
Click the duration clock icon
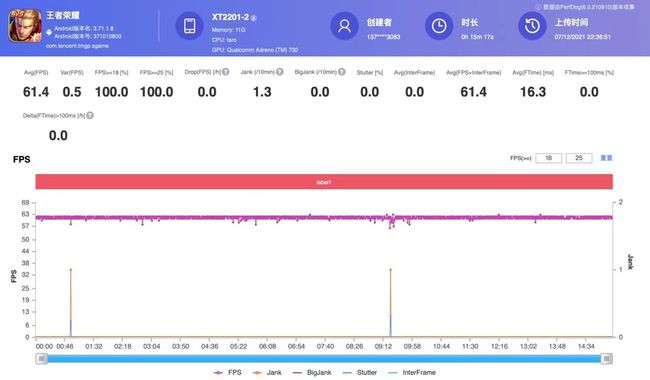[439, 26]
